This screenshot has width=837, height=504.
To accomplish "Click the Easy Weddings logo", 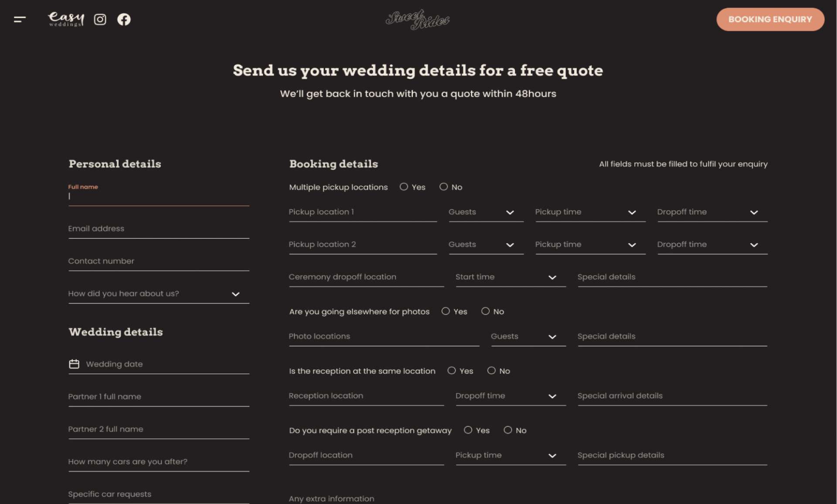I will [66, 19].
